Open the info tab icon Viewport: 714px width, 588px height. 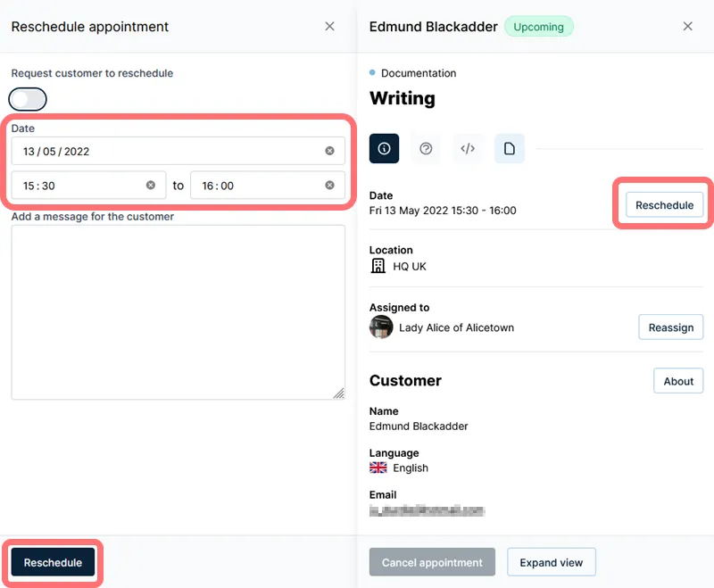385,148
